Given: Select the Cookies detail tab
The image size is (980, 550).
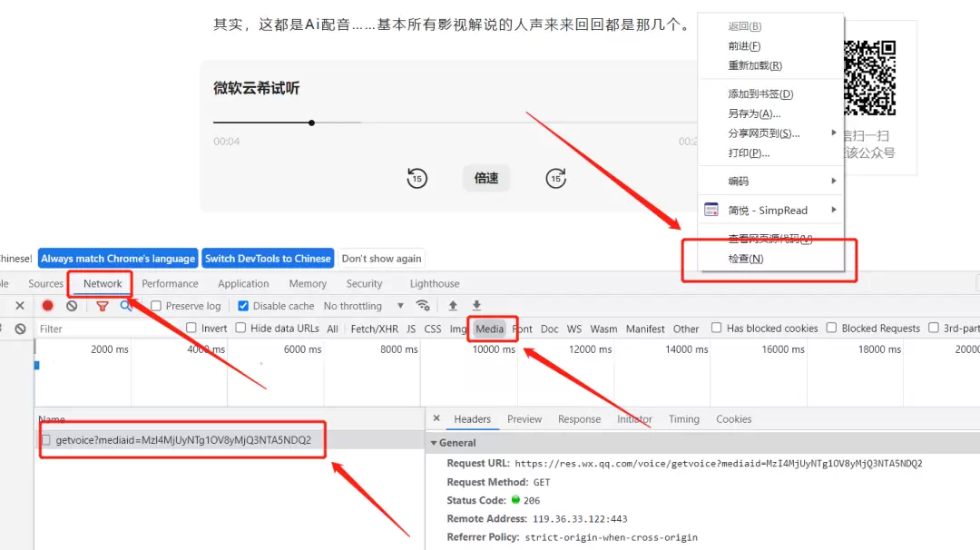Looking at the screenshot, I should click(x=734, y=418).
